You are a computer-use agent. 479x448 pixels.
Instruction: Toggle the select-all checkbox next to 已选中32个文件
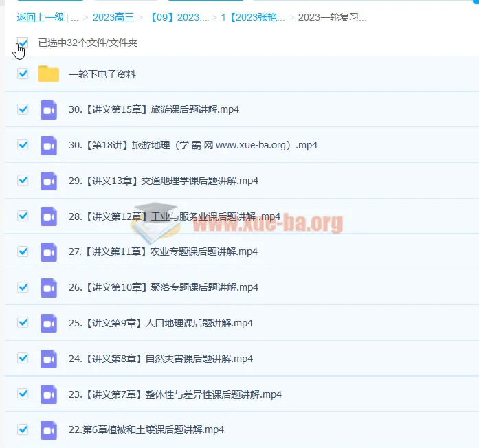pyautogui.click(x=23, y=43)
